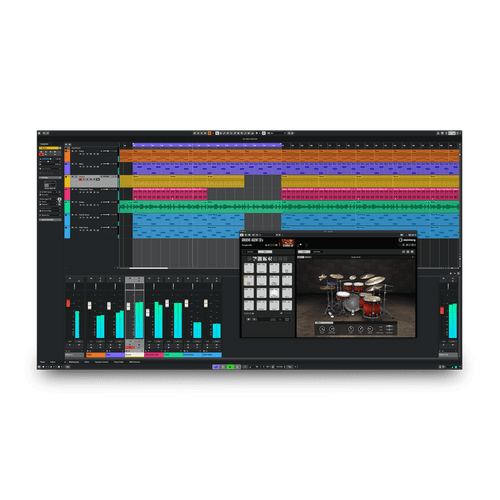Trigger the bottom-left drum pad in Groove Agent

249,305
